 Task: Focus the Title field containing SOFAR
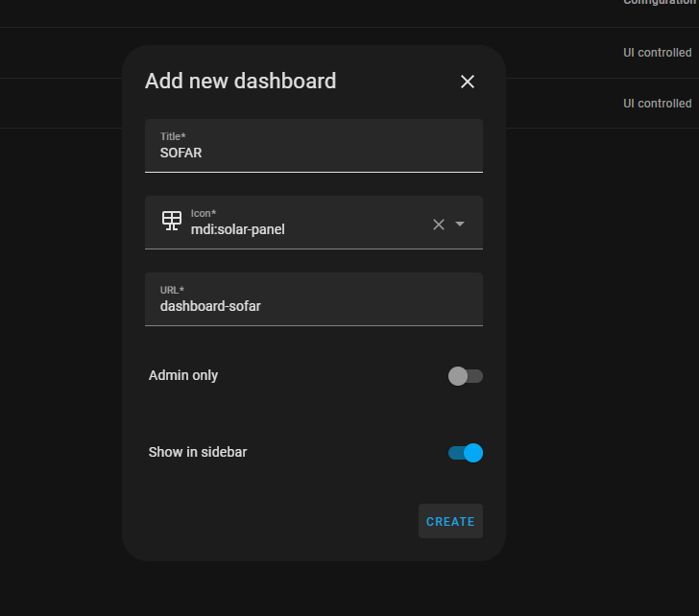[x=314, y=146]
